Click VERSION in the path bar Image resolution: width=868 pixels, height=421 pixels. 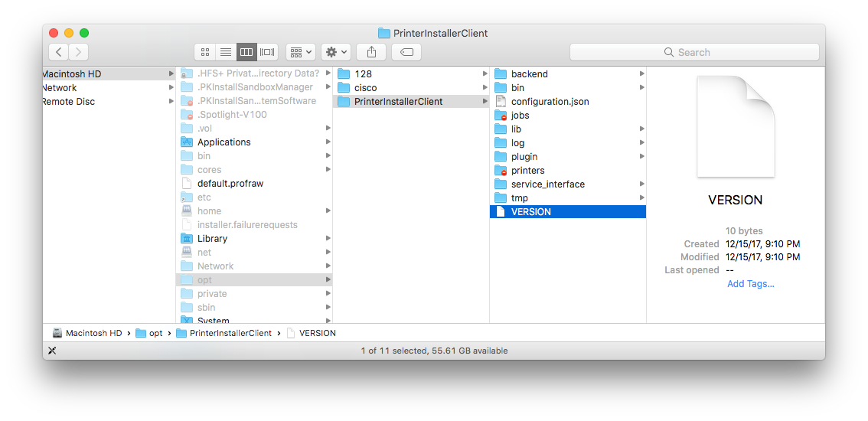312,333
